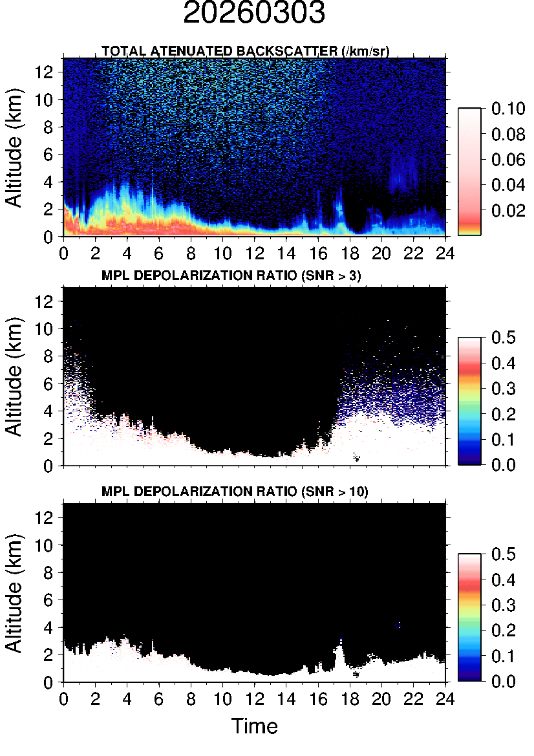
Task: Click the red band in the middle colorbar
Action: point(469,368)
